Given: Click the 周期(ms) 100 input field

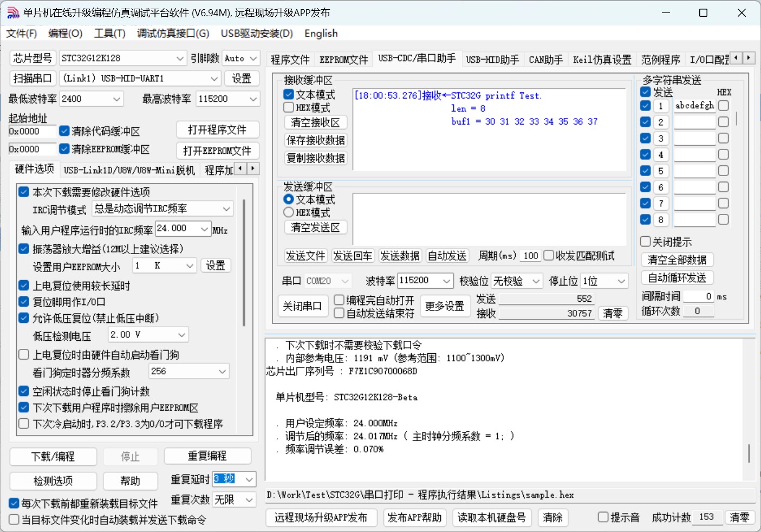Looking at the screenshot, I should [x=531, y=256].
